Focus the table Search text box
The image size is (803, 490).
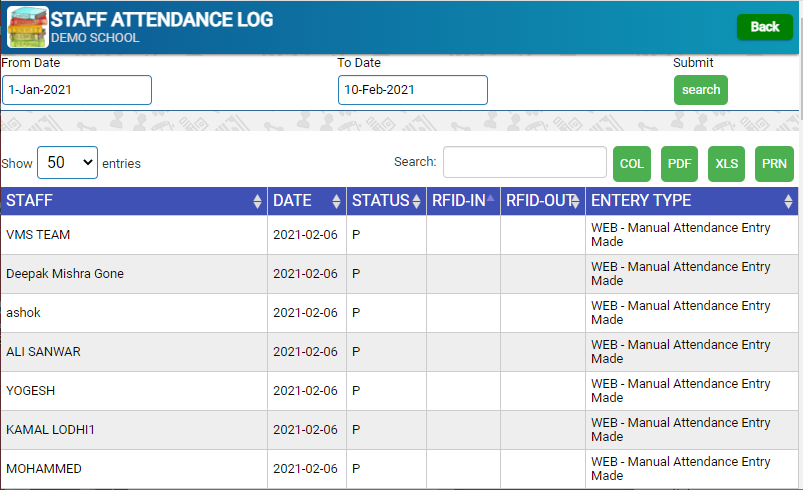524,162
